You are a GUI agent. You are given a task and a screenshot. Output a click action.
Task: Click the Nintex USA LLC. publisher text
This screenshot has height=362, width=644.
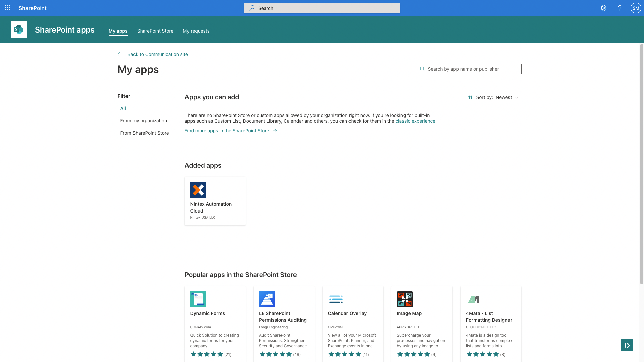coord(203,218)
